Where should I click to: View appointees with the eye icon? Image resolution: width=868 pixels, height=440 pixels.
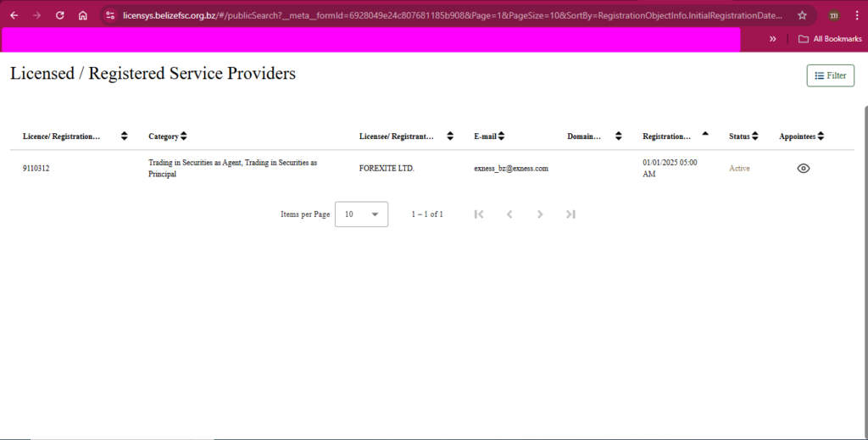point(804,169)
